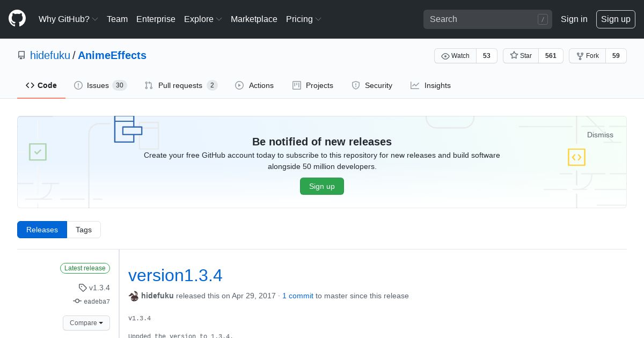The height and width of the screenshot is (338, 644).
Task: Click the repository book icon beside hidefuku
Action: click(21, 55)
